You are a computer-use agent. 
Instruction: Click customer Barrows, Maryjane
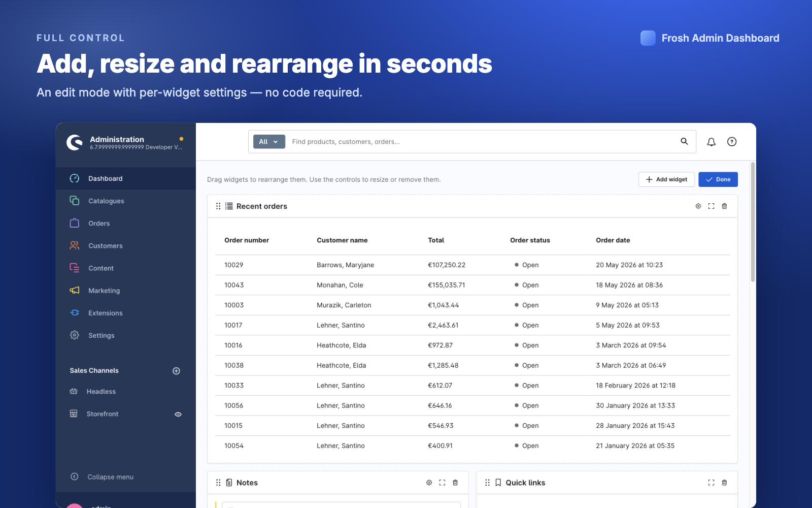click(x=345, y=265)
